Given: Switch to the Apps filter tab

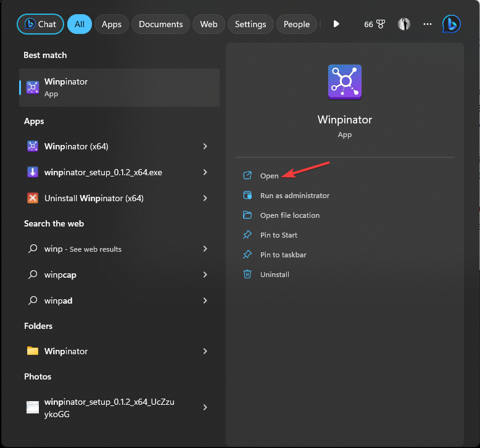Looking at the screenshot, I should coord(112,24).
